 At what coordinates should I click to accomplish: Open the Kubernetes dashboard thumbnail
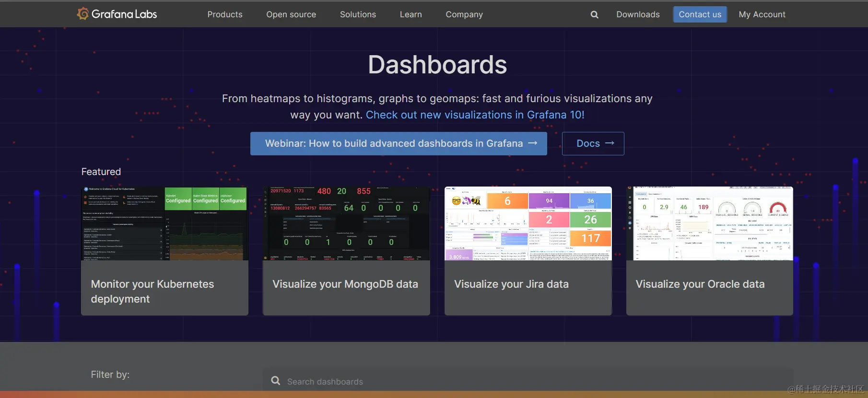click(x=164, y=223)
